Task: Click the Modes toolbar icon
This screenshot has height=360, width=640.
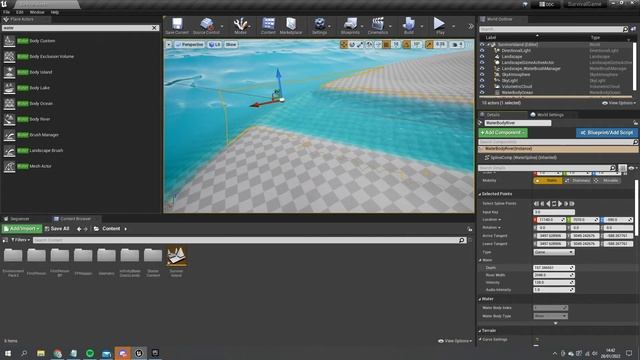Action: (240, 26)
